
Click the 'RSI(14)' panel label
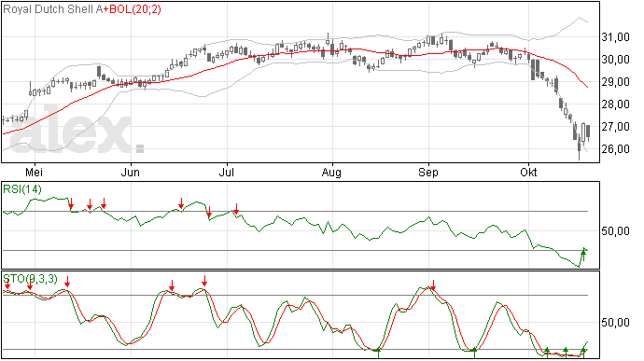[x=22, y=189]
